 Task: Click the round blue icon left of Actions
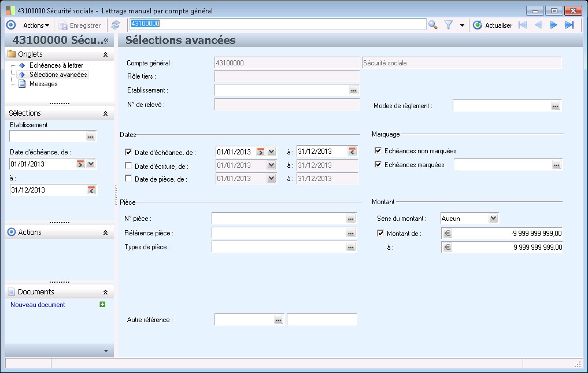[11, 25]
